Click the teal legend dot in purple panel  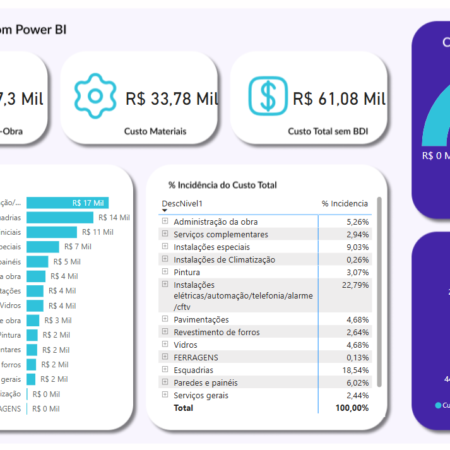[x=438, y=405]
